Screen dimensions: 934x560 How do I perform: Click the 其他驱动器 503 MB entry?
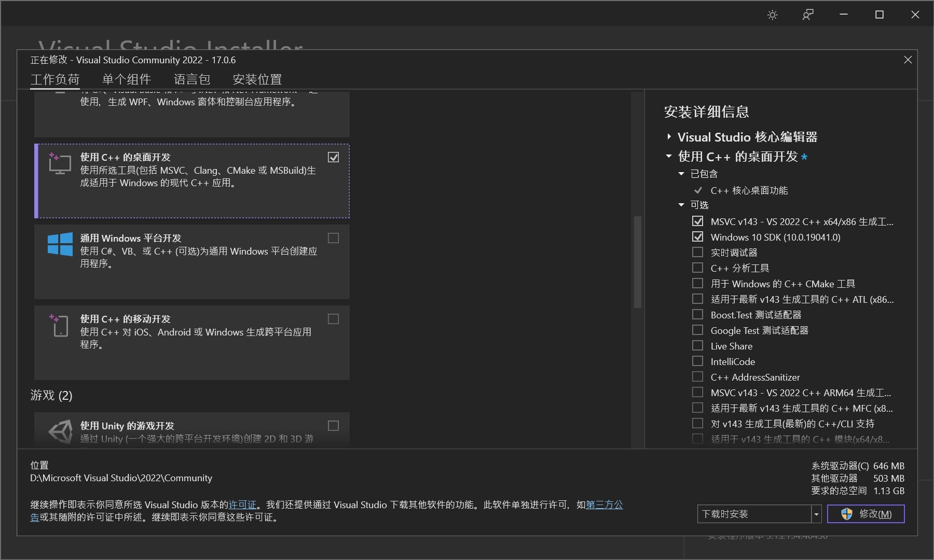coord(858,478)
